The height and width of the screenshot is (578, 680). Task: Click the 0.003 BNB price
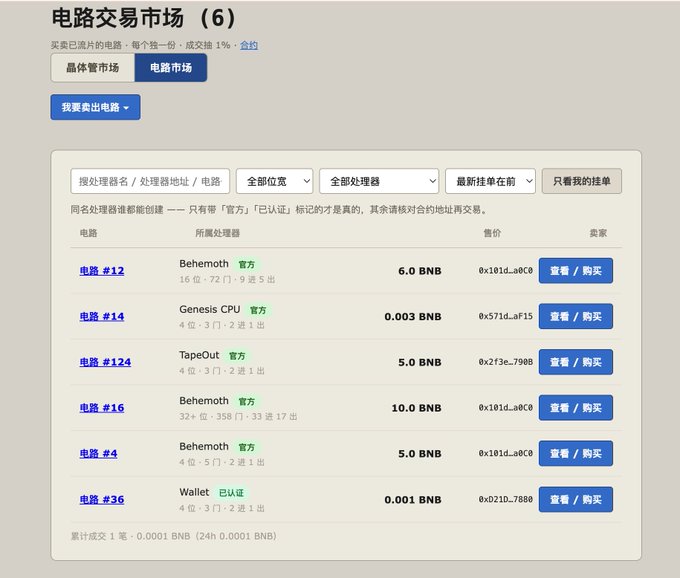(413, 317)
